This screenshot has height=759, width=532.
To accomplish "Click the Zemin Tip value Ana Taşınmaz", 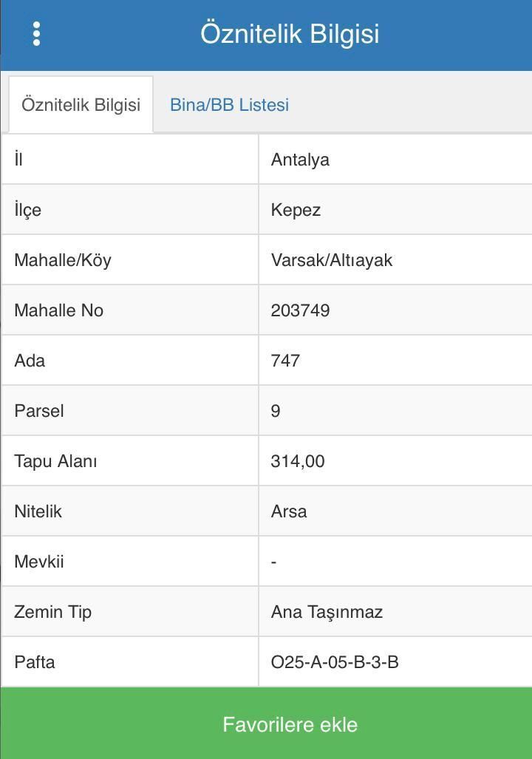I will click(327, 612).
